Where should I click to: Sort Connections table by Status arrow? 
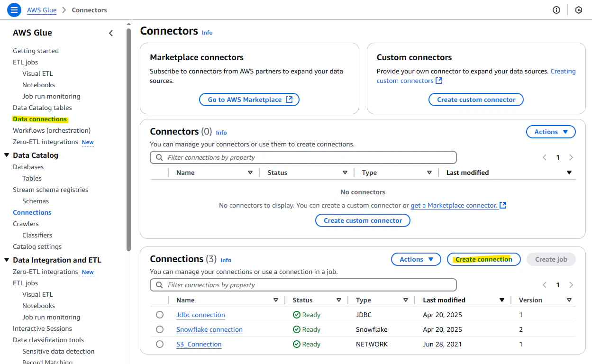[339, 300]
